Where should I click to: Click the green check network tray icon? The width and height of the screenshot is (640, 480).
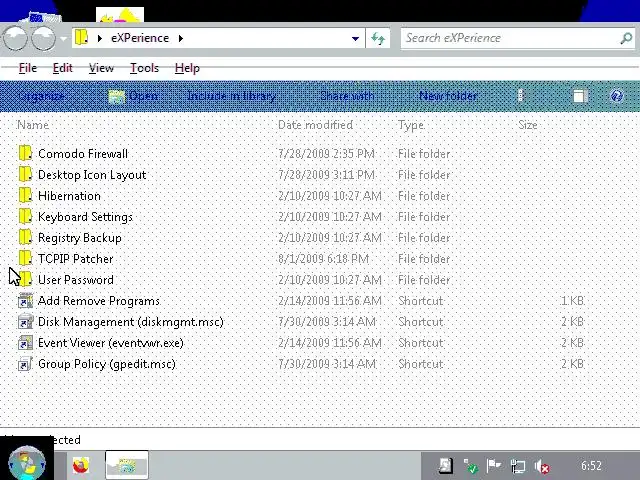pyautogui.click(x=470, y=466)
